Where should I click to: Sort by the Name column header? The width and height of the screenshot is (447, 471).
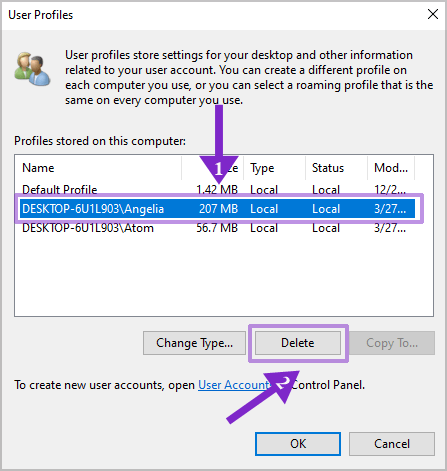98,168
